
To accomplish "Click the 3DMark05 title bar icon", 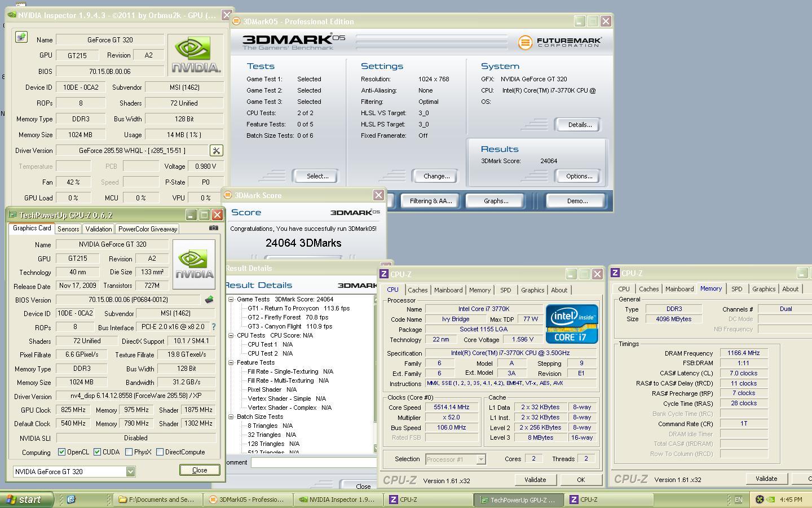I will pos(236,21).
